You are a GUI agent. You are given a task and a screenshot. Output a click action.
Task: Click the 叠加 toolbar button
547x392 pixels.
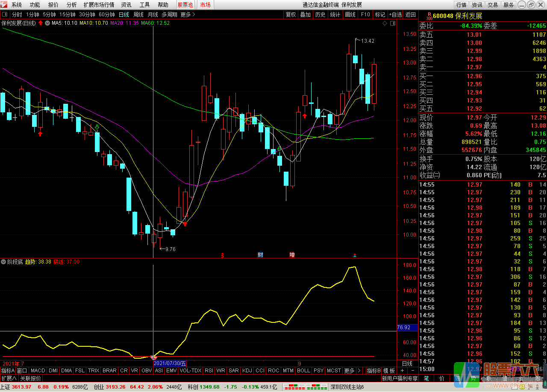click(x=305, y=15)
